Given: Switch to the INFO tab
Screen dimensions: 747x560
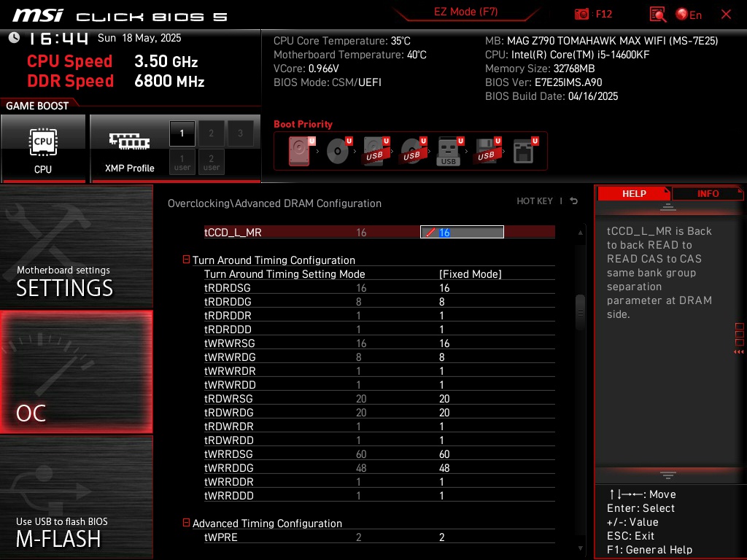Looking at the screenshot, I should tap(708, 194).
